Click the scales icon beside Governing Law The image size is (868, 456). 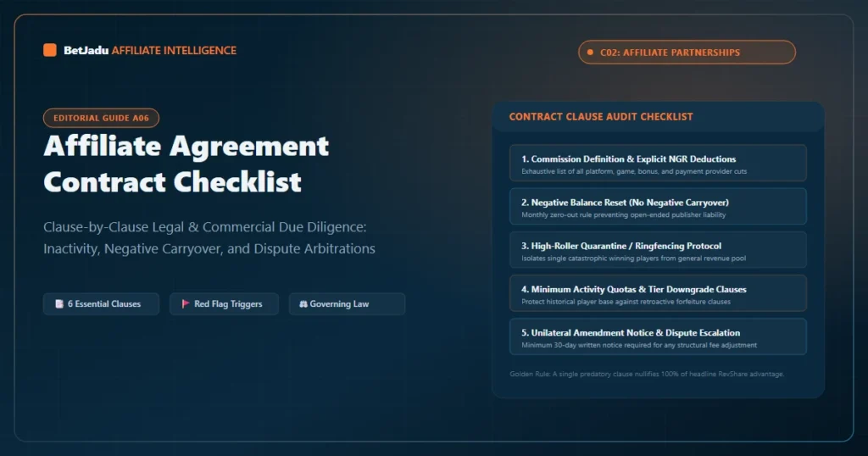tap(303, 303)
